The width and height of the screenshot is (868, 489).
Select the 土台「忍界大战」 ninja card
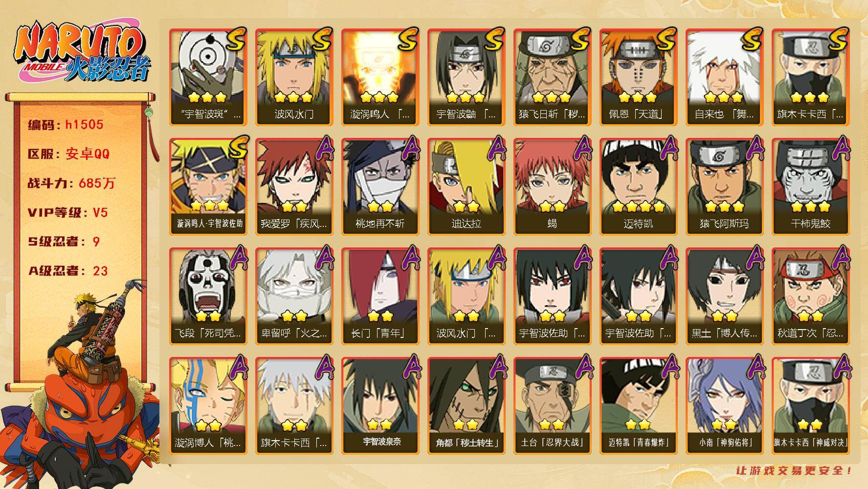click(x=553, y=406)
